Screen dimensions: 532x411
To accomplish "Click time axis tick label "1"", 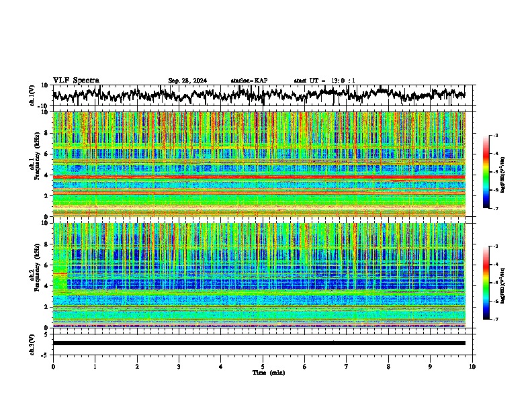I will 95,367.
